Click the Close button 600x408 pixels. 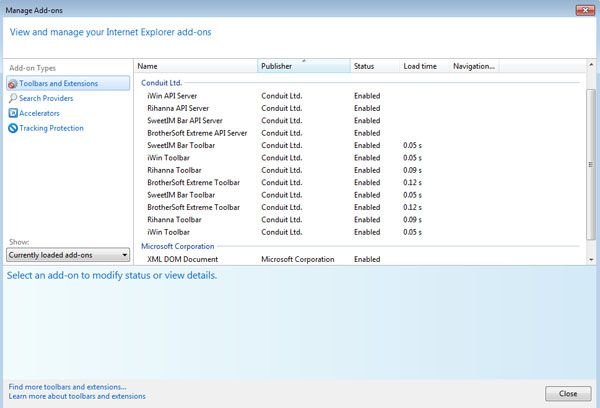(x=568, y=393)
